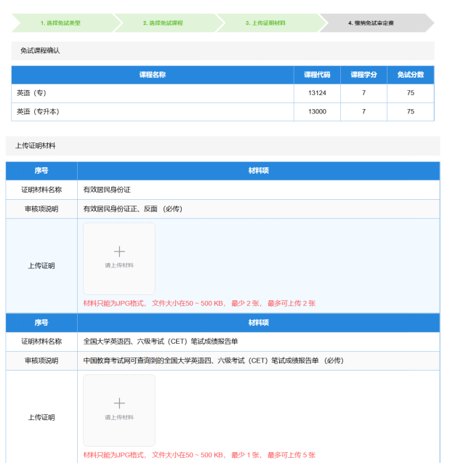Go to step 2 选择免试课程

[x=163, y=23]
